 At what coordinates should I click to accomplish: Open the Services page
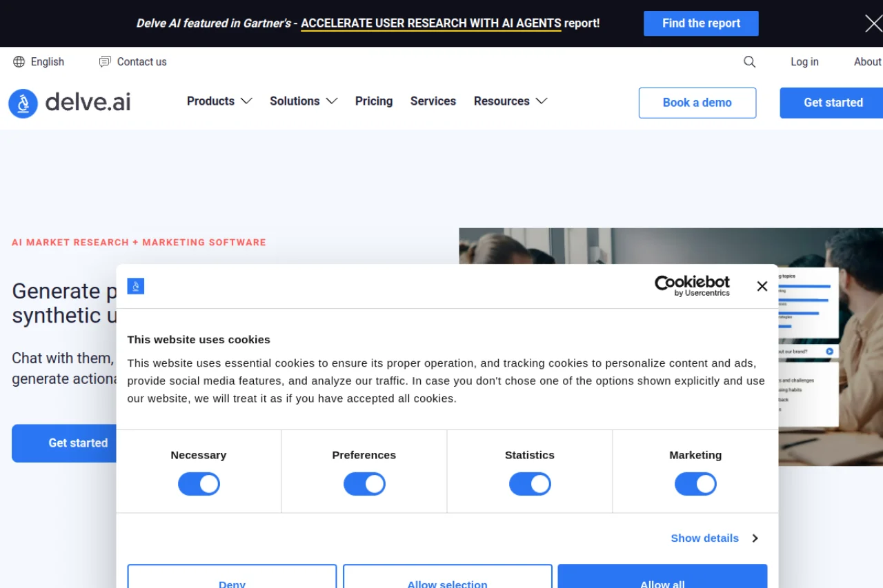coord(433,101)
